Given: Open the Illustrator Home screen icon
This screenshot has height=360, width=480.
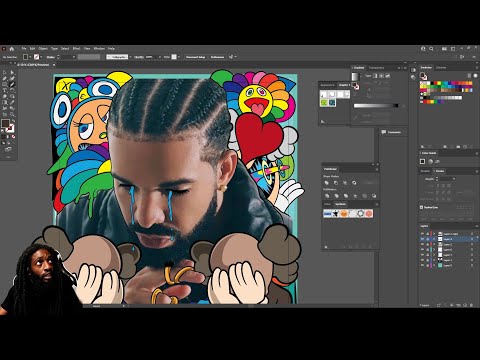Looking at the screenshot, I should 12,49.
